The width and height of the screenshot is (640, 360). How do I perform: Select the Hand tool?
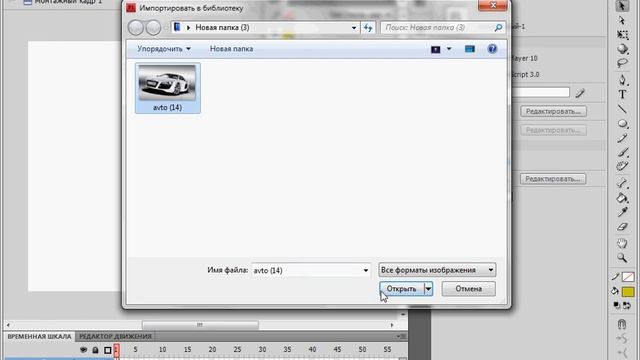622,244
